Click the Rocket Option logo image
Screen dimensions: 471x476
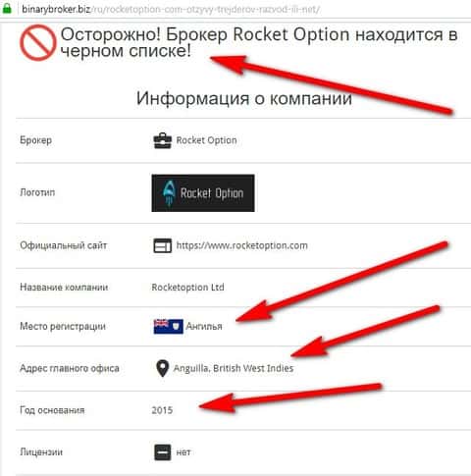pyautogui.click(x=203, y=193)
